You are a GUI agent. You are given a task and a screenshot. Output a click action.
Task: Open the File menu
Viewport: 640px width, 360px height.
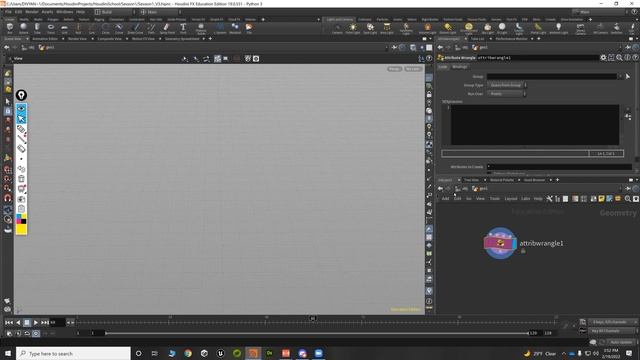pos(8,12)
